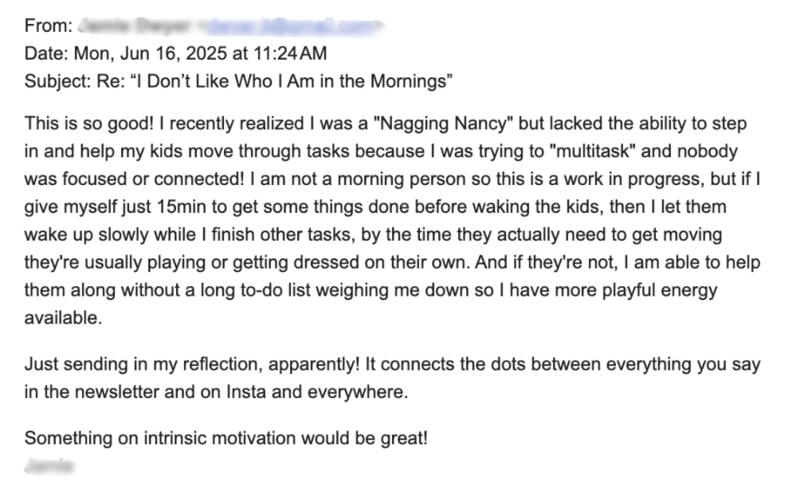Click the time "11:24 AM" in the header
This screenshot has width=800, height=492.
[290, 54]
